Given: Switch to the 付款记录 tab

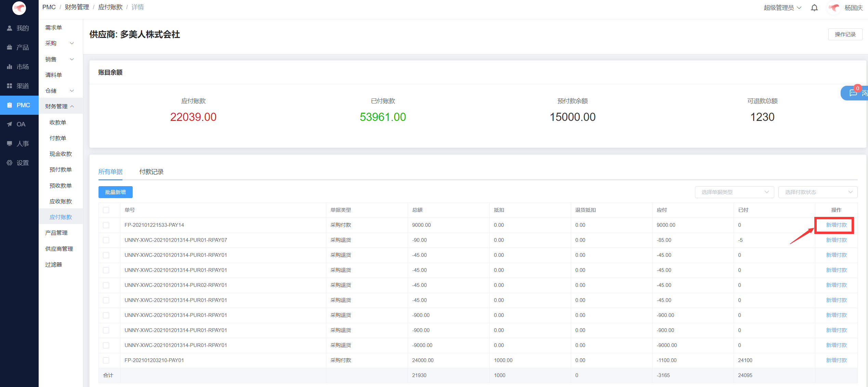Looking at the screenshot, I should pos(151,172).
